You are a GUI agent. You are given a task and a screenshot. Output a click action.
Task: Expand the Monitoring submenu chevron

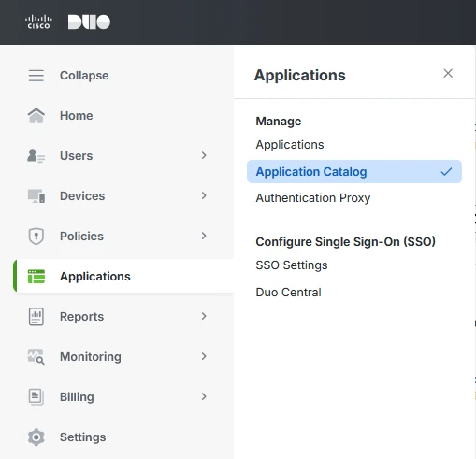tap(204, 356)
